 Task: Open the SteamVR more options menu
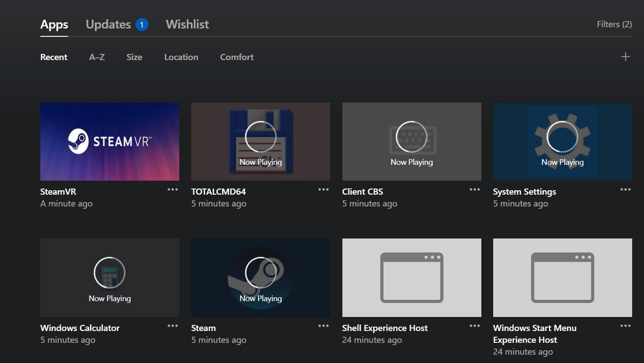point(173,190)
